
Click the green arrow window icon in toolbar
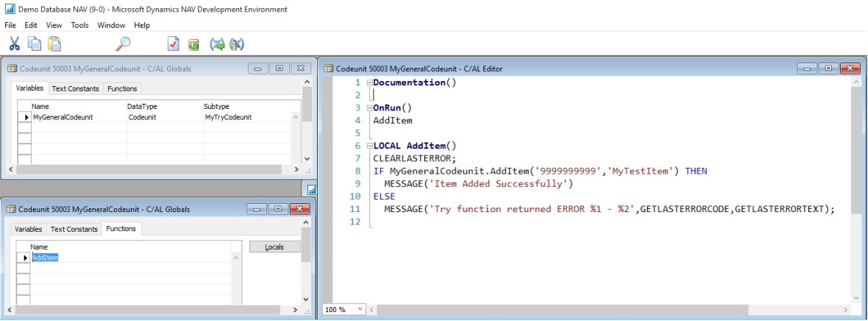(193, 44)
